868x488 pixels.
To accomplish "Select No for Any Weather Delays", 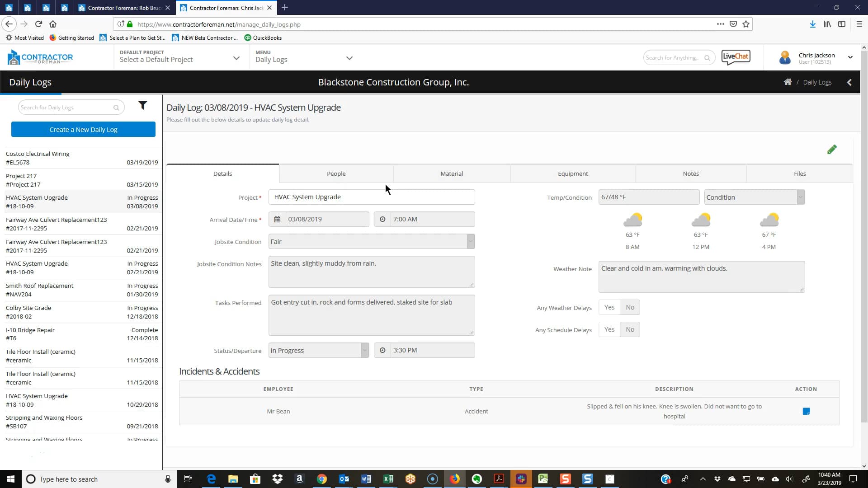I will (x=630, y=307).
